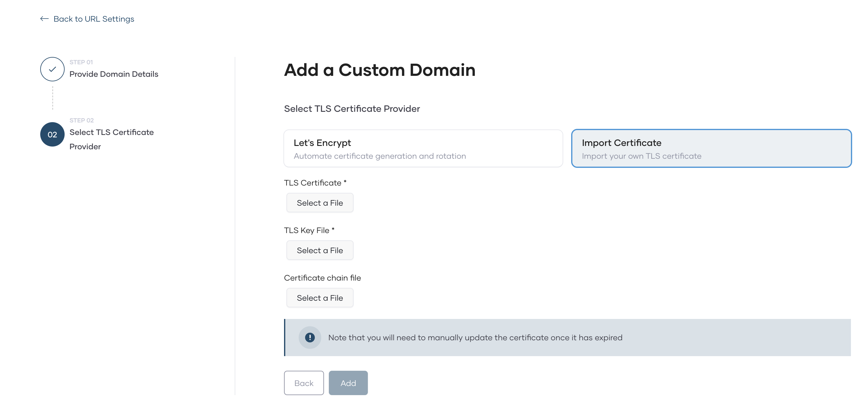
Task: Click the back arrow icon
Action: 44,19
